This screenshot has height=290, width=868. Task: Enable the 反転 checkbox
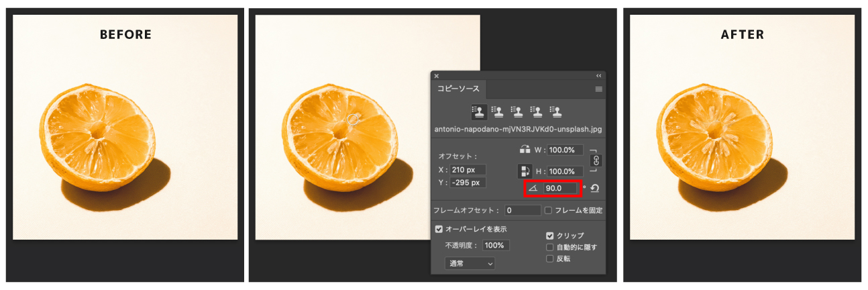point(550,258)
